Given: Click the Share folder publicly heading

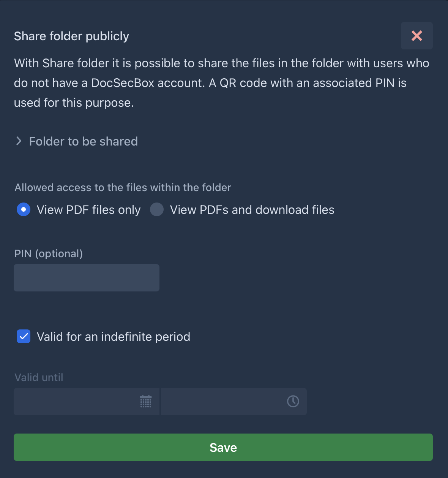Looking at the screenshot, I should pos(71,36).
